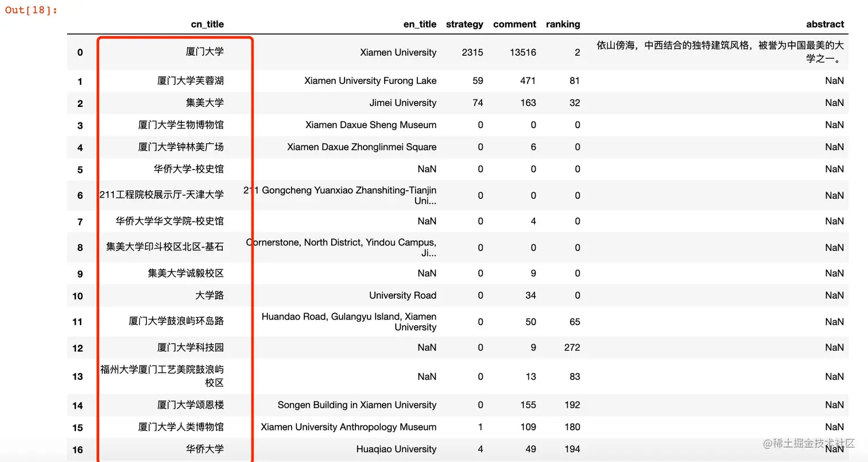The image size is (868, 462).
Task: Select the cell 集美大学诚毅校区
Action: [186, 273]
